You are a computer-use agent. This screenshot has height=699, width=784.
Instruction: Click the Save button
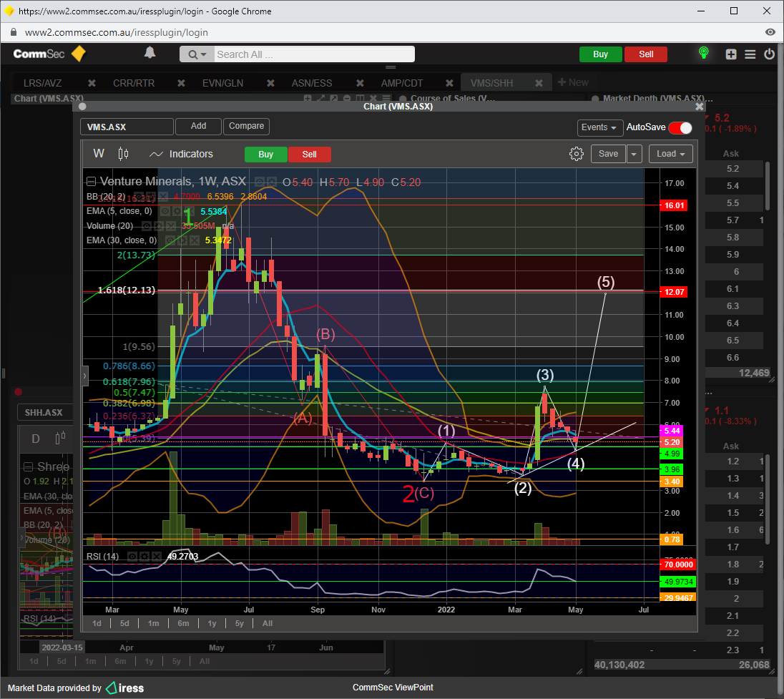pos(608,154)
